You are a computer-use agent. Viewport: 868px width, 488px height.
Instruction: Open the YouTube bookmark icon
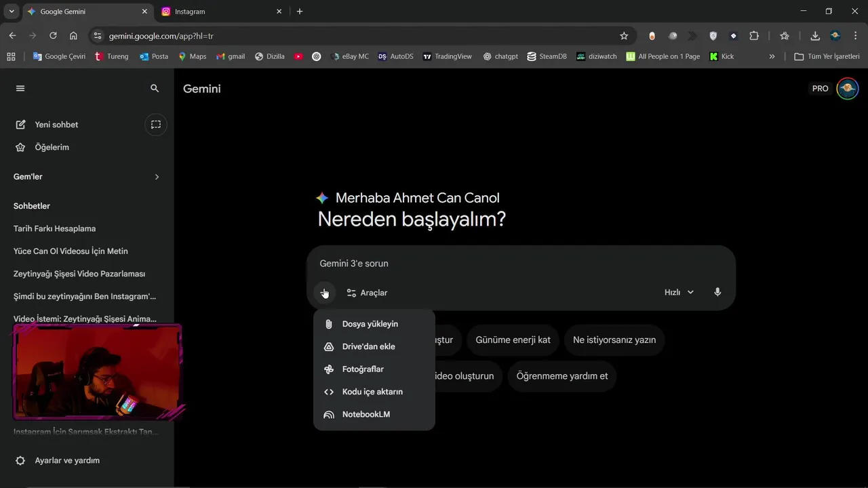298,56
